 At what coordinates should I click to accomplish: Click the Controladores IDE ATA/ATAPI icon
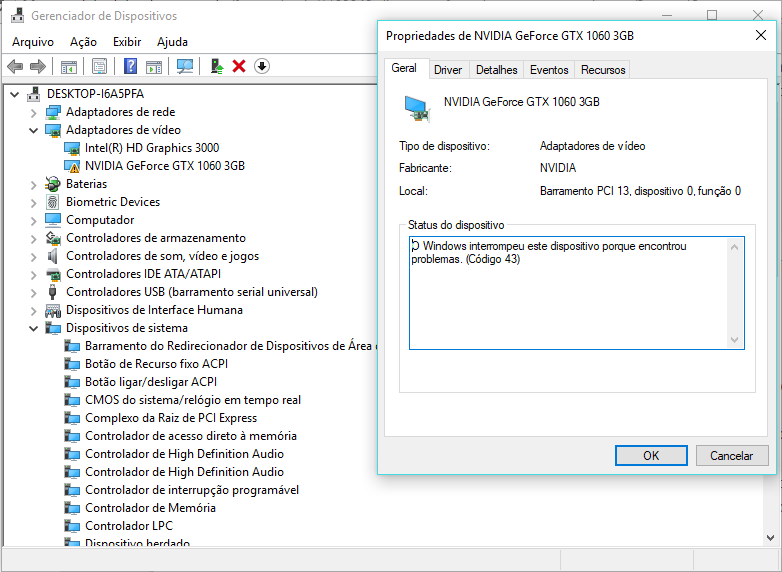pyautogui.click(x=53, y=274)
